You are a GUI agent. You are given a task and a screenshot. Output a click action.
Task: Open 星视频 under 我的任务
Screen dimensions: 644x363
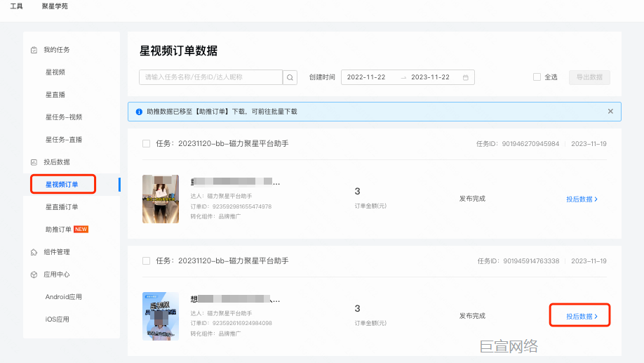(x=55, y=72)
